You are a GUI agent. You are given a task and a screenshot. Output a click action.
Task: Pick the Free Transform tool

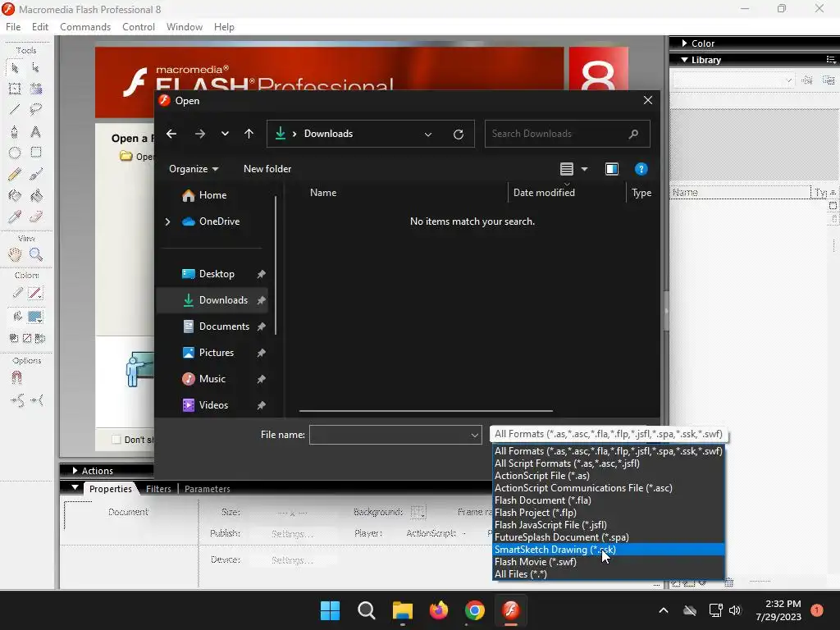[15, 89]
